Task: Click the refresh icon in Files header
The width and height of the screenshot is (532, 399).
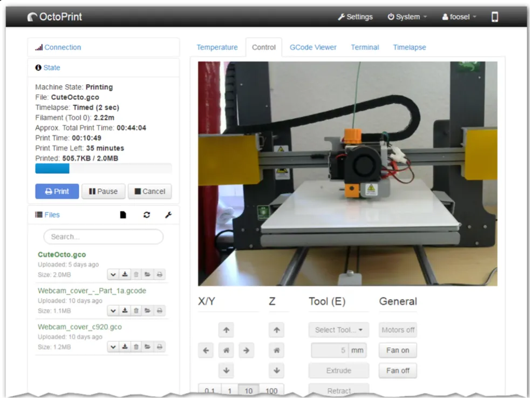Action: 146,215
